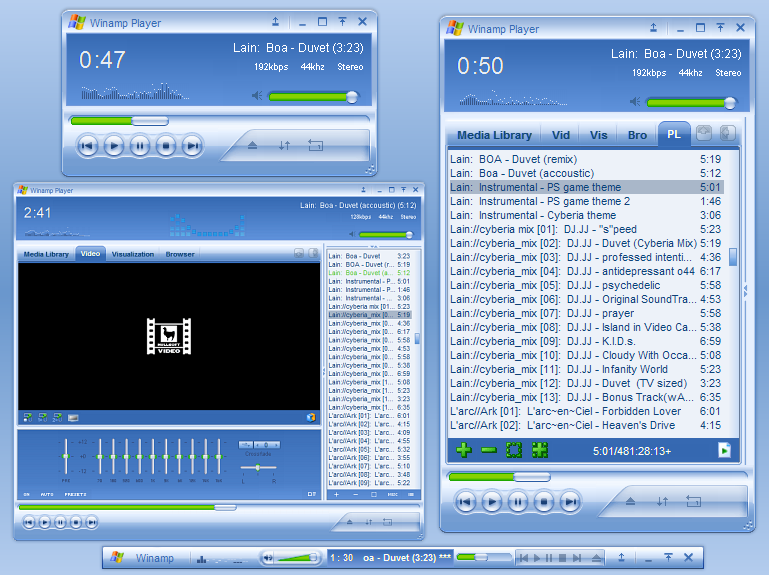Toggle the equalizer ON switch

[26, 494]
